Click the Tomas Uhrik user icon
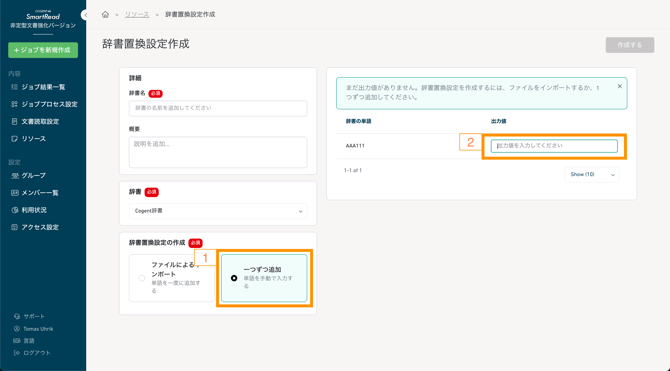 [x=17, y=329]
